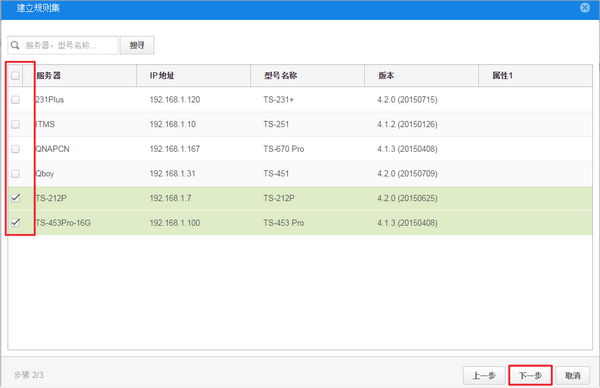Uncheck the TS-453Pro-16G server checkbox

click(x=15, y=222)
